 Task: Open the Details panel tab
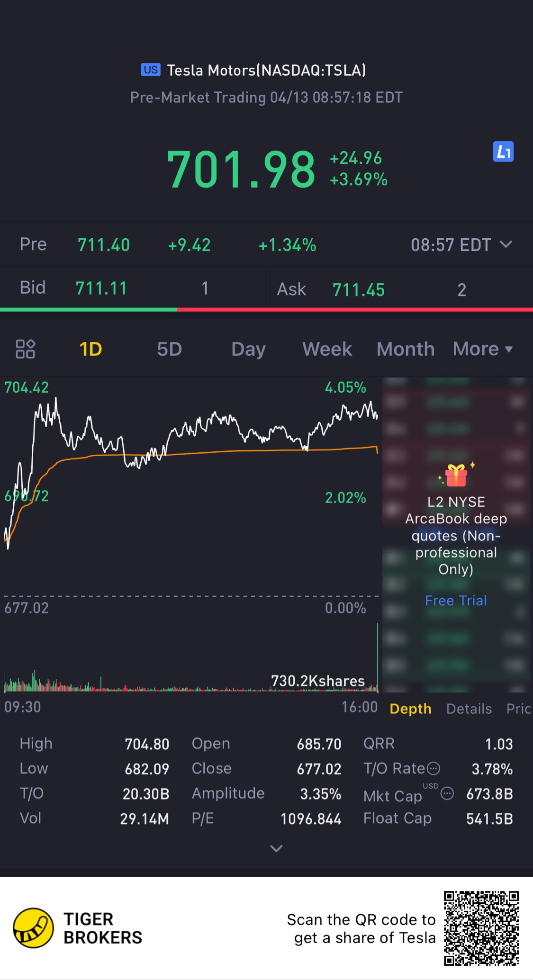point(469,709)
